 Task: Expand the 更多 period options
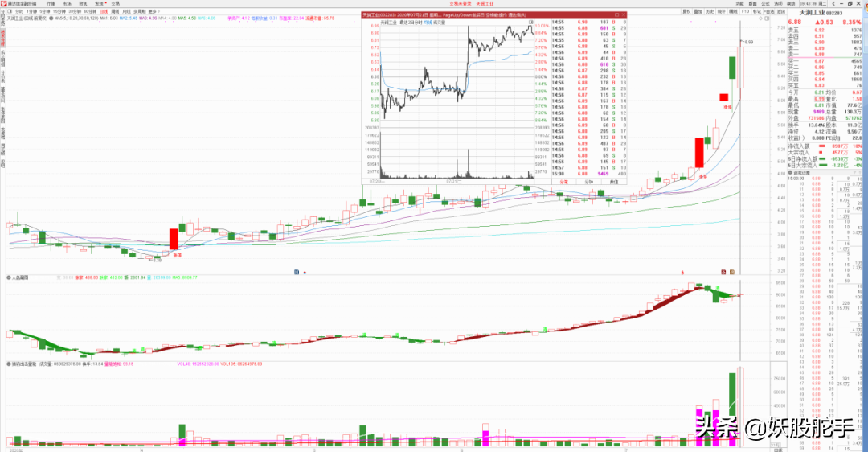pyautogui.click(x=153, y=12)
